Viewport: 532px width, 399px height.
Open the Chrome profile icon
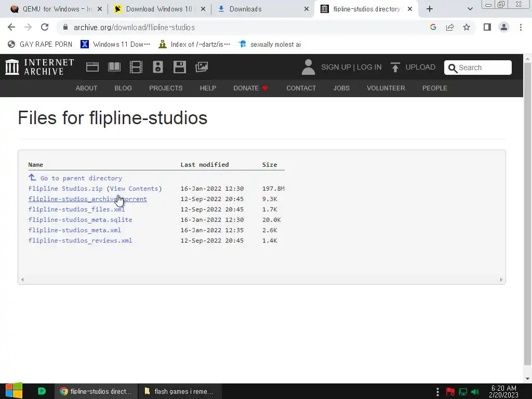click(504, 27)
